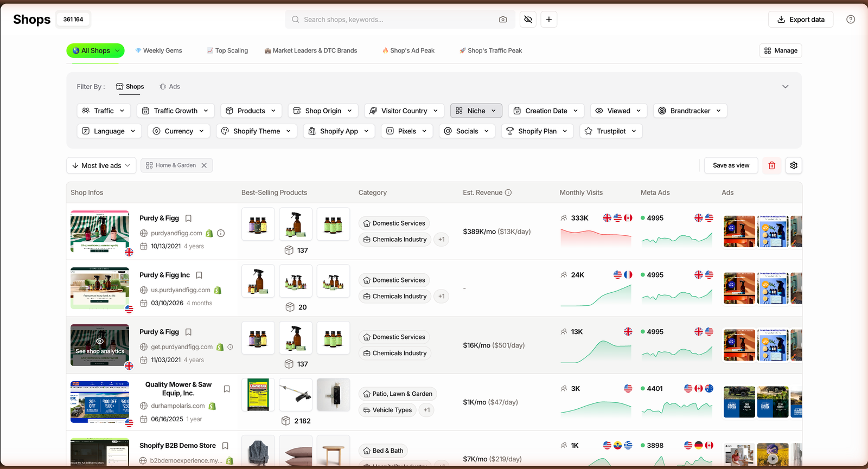Click Shopify badge beside us.purdyandfigg.com
Image resolution: width=868 pixels, height=469 pixels.
click(218, 290)
